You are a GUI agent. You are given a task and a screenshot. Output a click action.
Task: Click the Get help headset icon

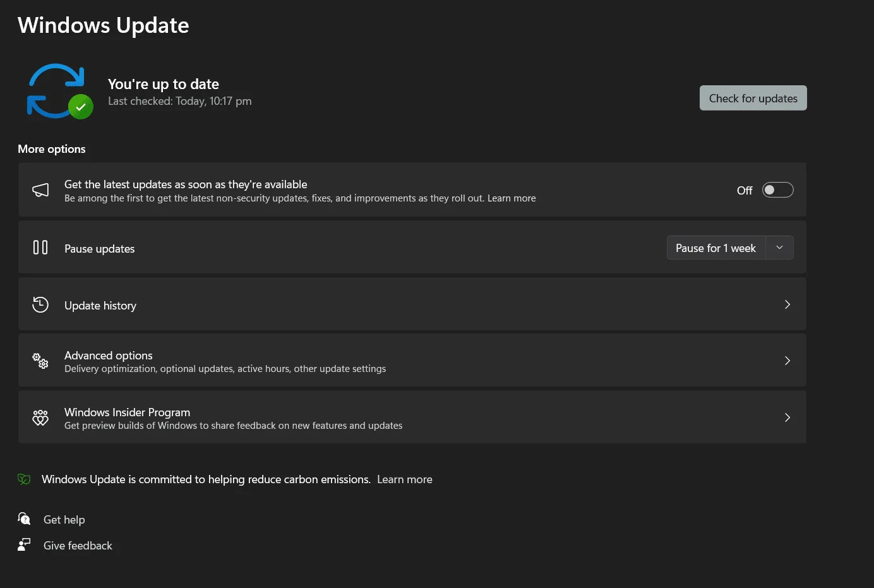(x=24, y=519)
